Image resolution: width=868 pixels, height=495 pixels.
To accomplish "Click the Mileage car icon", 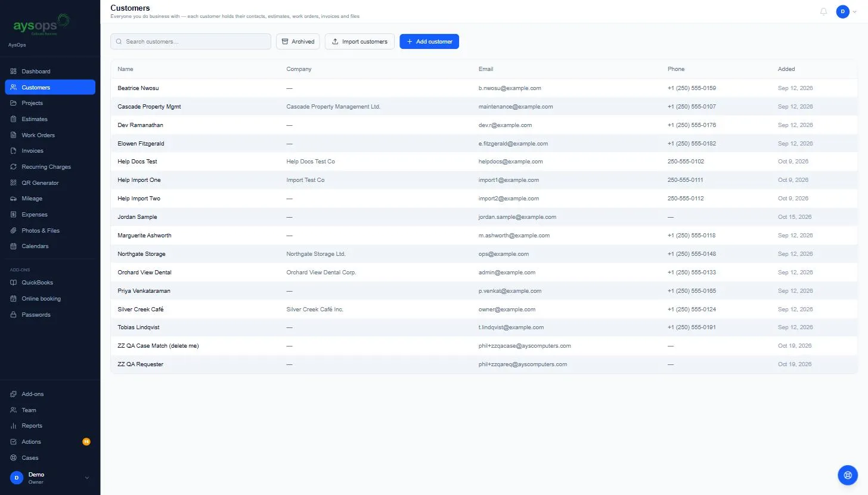I will point(14,199).
